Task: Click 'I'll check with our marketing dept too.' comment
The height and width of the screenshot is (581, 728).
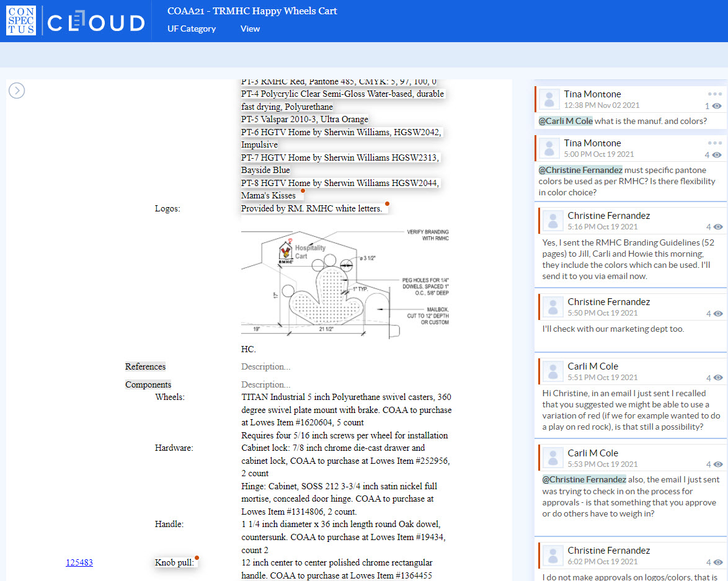Action: pos(613,329)
